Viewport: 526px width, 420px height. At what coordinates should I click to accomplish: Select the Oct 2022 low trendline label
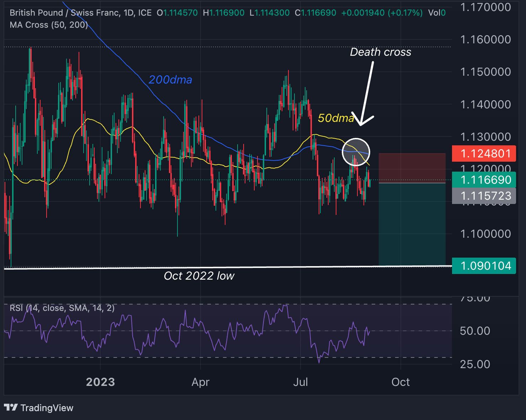coord(199,276)
